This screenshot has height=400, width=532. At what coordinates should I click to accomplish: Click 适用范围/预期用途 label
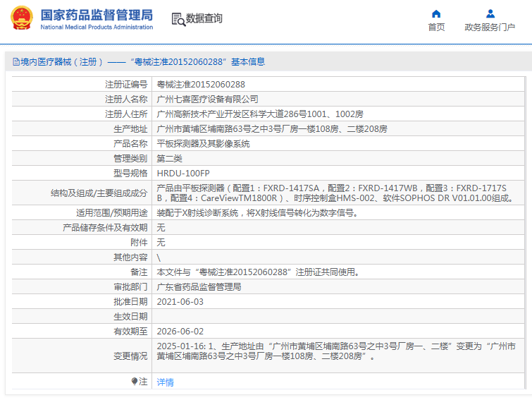111,213
